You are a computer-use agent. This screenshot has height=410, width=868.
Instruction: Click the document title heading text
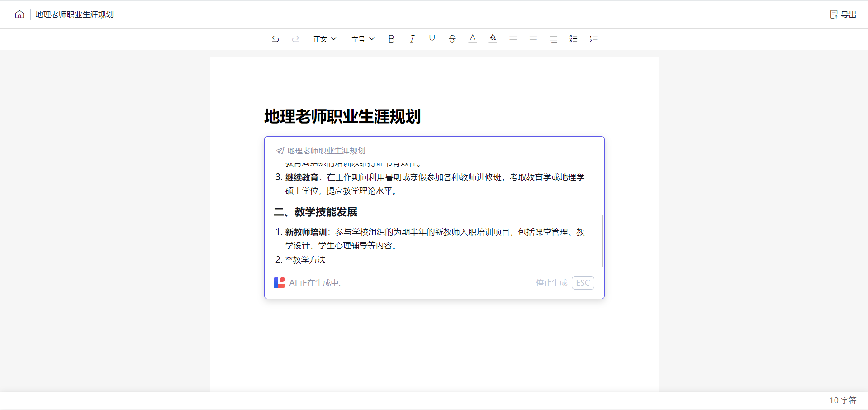click(342, 116)
